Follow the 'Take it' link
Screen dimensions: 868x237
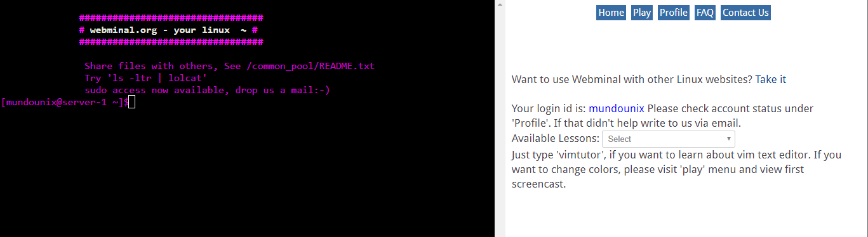770,79
